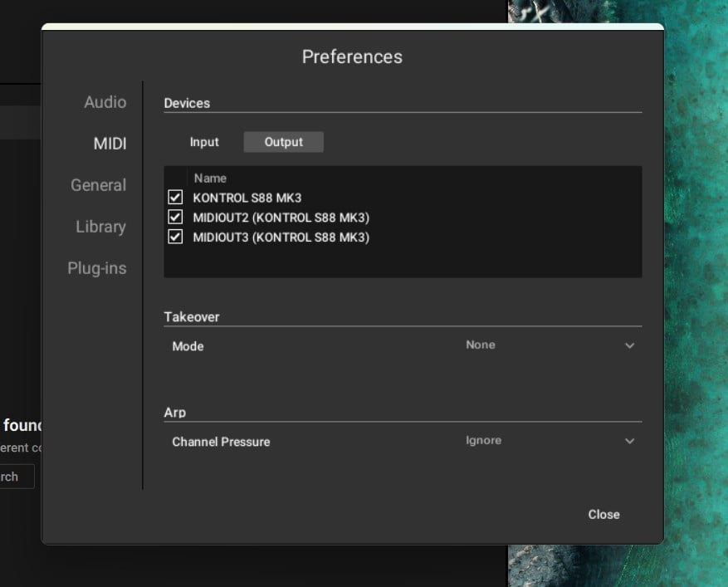Toggle the MIDIOUT2 (KONTROL S88 MK3) checkbox
Viewport: 728px width, 587px height.
(175, 217)
